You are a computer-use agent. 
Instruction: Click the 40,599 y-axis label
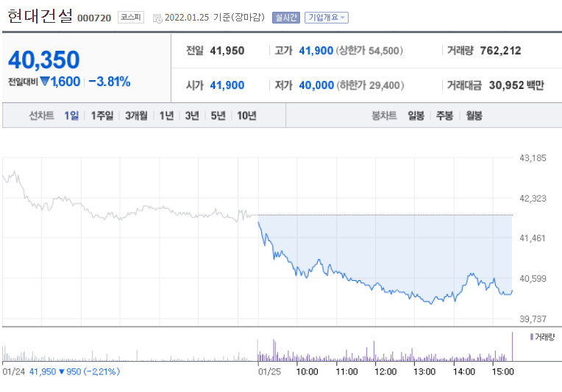pos(533,279)
